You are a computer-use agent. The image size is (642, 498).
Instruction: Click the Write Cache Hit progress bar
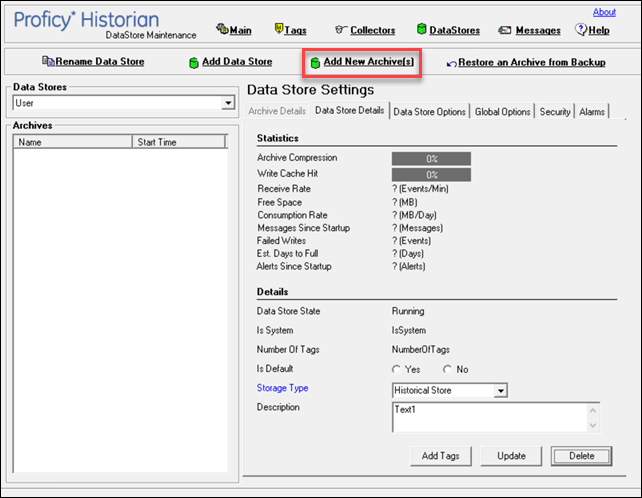431,175
